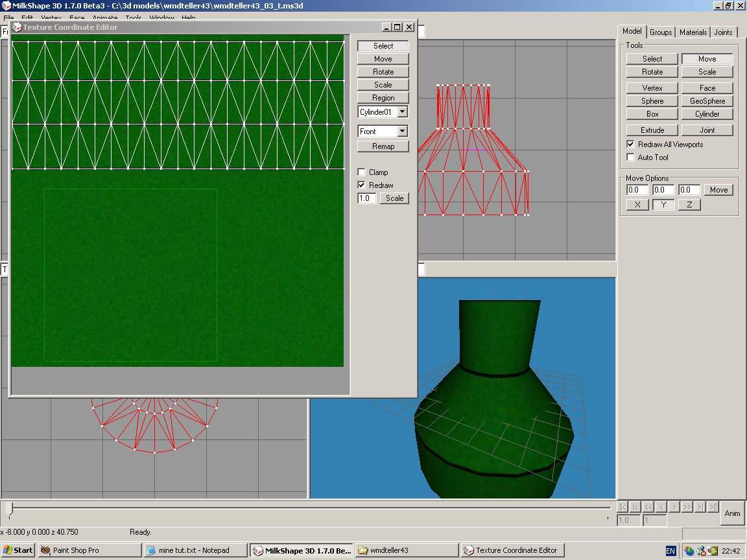Open the Front projection dropdown
This screenshot has width=747, height=560.
pyautogui.click(x=402, y=132)
